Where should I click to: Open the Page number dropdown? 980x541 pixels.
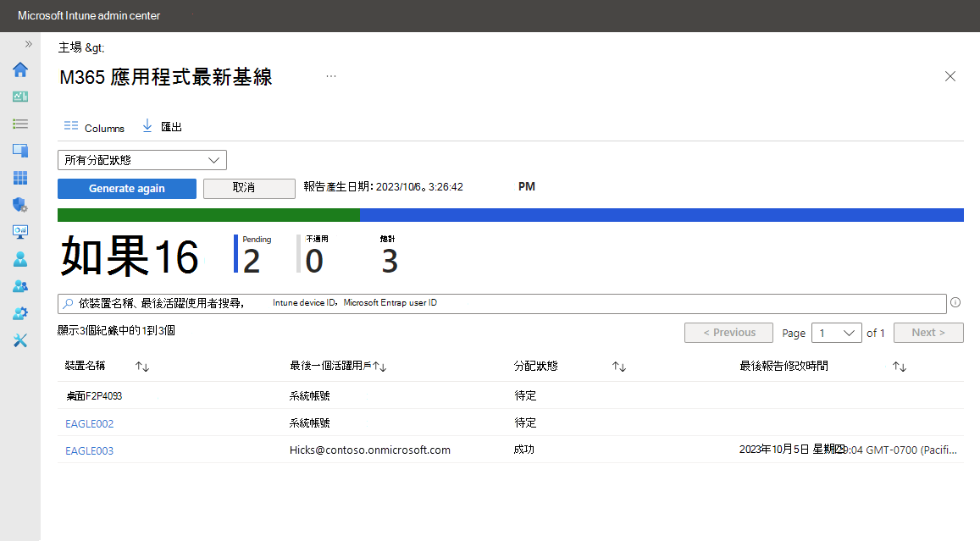pos(836,333)
